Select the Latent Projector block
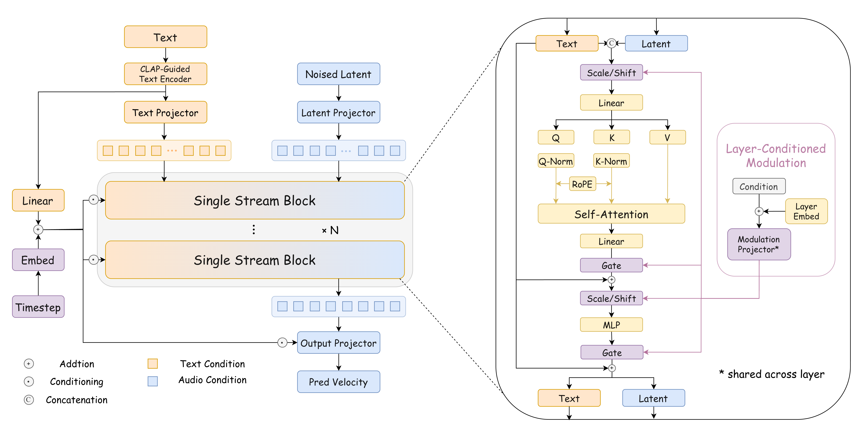This screenshot has height=439, width=868. (x=338, y=112)
